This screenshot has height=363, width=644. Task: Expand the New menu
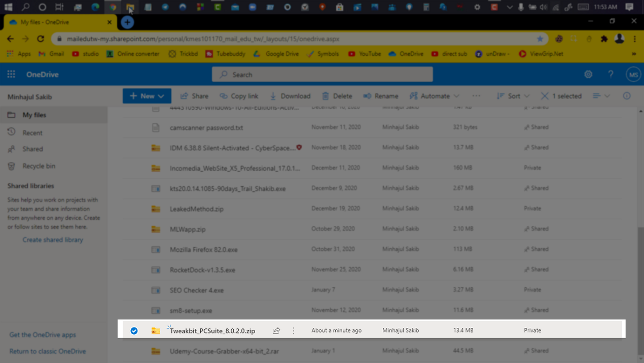point(147,95)
